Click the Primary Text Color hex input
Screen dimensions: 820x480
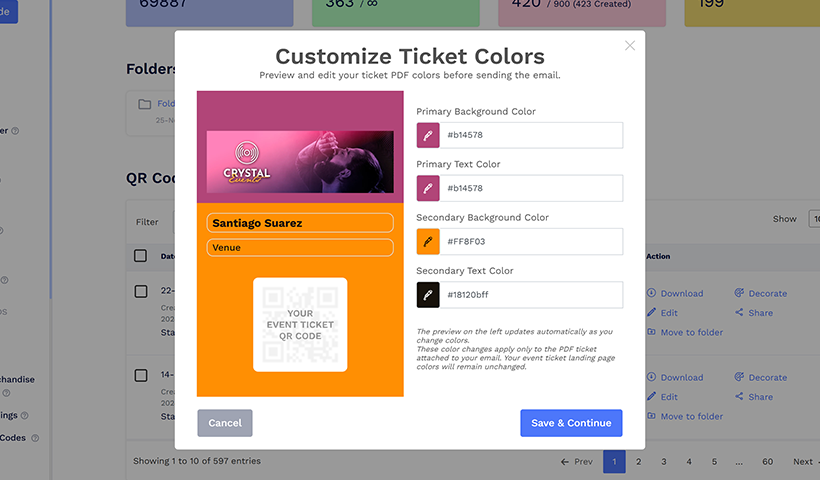click(531, 188)
